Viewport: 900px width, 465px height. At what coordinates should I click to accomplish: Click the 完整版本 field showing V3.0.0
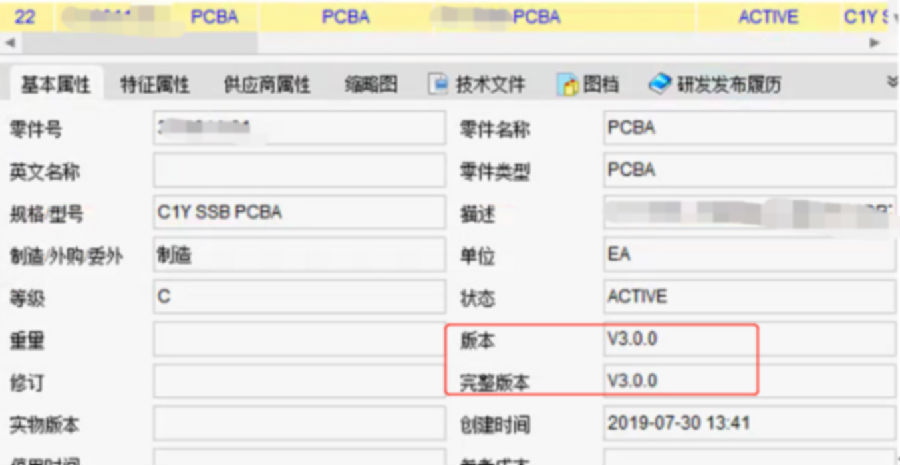click(x=749, y=381)
